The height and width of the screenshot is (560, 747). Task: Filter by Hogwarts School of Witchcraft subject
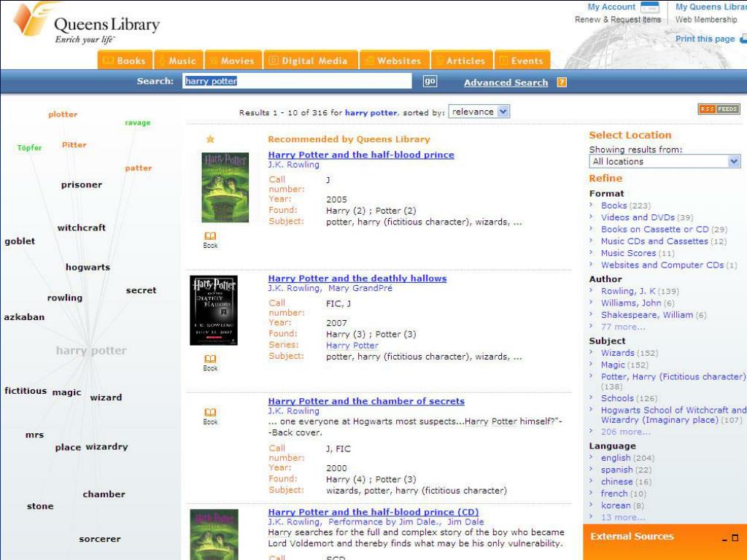click(673, 415)
